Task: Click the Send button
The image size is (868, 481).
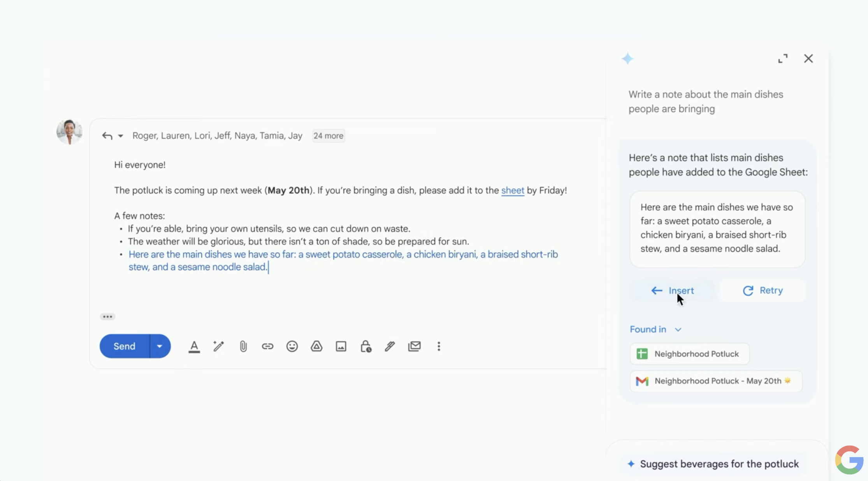Action: coord(125,346)
